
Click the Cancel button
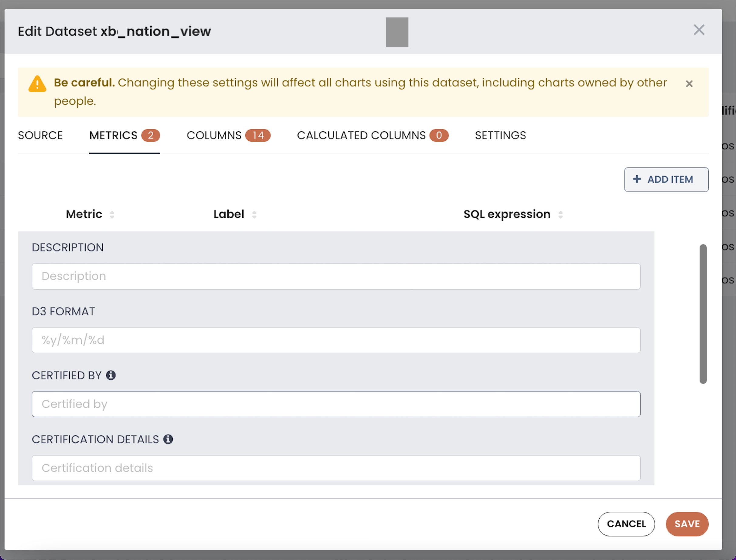(626, 524)
